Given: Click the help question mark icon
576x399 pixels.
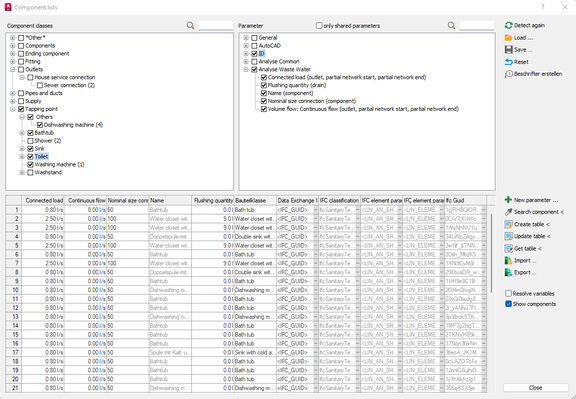Looking at the screenshot, I should pyautogui.click(x=543, y=7).
